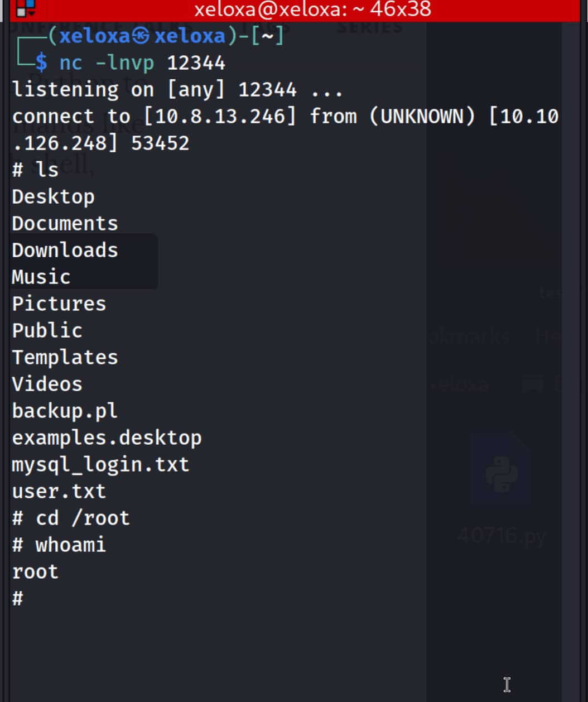The image size is (588, 702).
Task: Click the Templates directory entry
Action: pos(65,358)
